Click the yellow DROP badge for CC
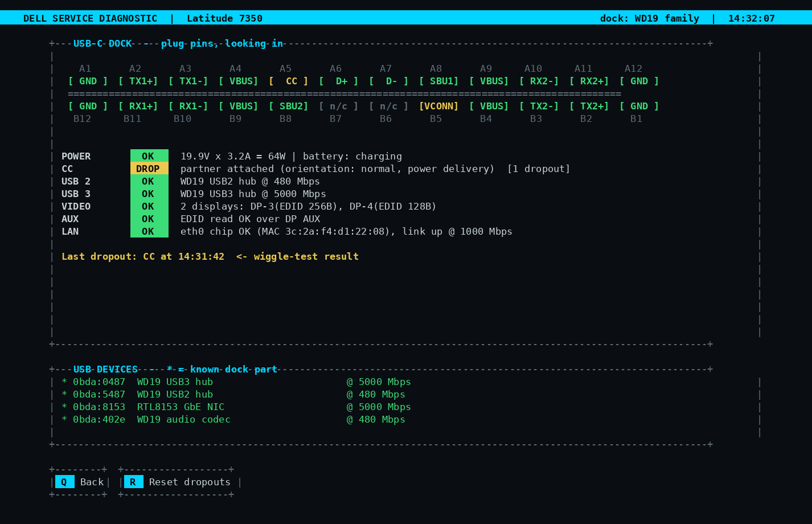Viewport: 812px width, 524px height. pyautogui.click(x=149, y=169)
